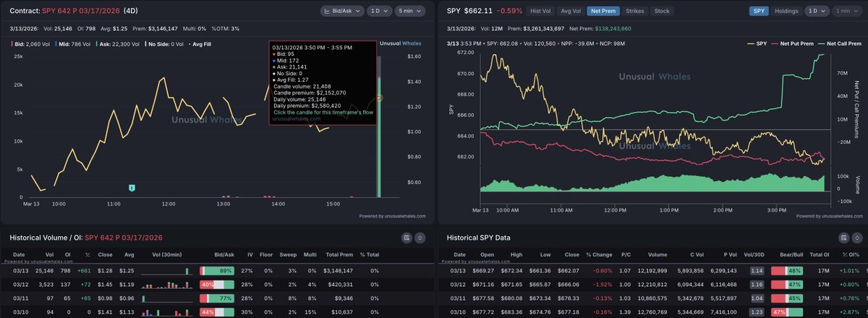This screenshot has height=318, width=868.
Task: Select the SPY toggle button
Action: coord(759,11)
